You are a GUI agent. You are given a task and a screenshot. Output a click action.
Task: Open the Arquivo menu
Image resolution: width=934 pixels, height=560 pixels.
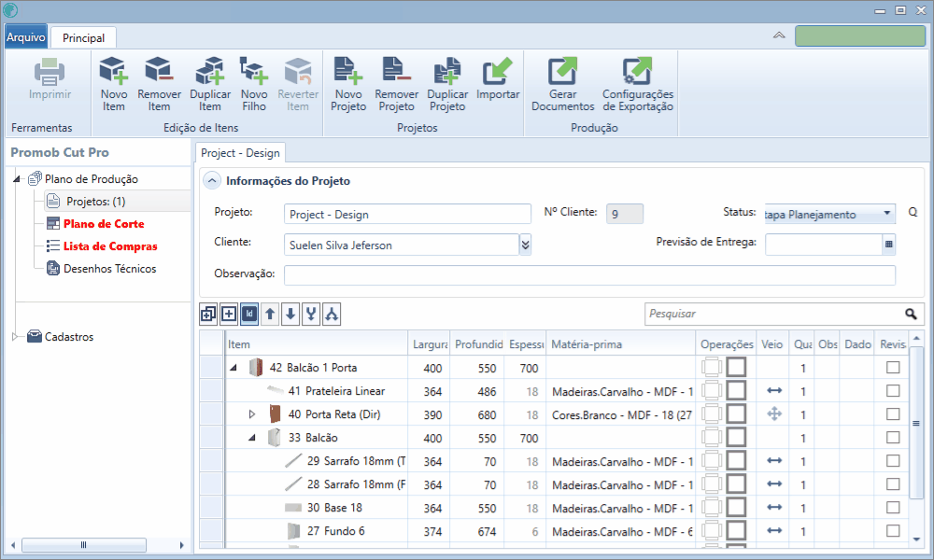[25, 37]
